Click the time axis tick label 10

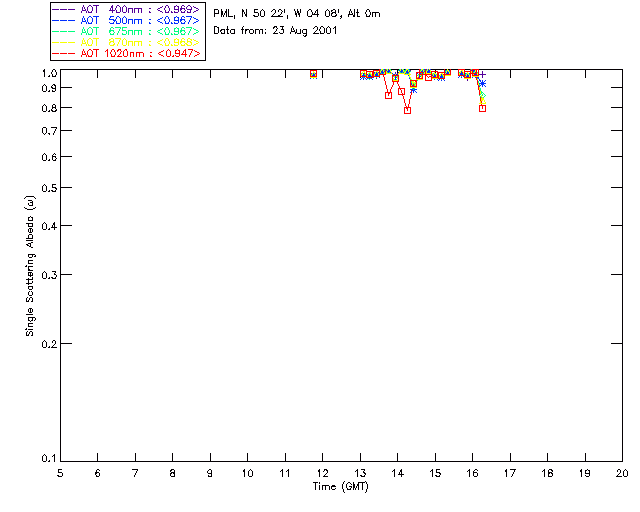[247, 473]
